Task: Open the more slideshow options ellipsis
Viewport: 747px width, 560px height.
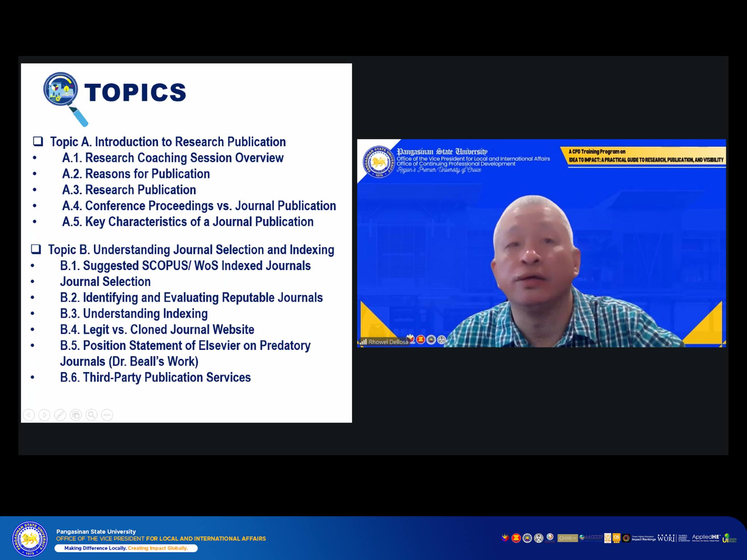Action: 107,415
